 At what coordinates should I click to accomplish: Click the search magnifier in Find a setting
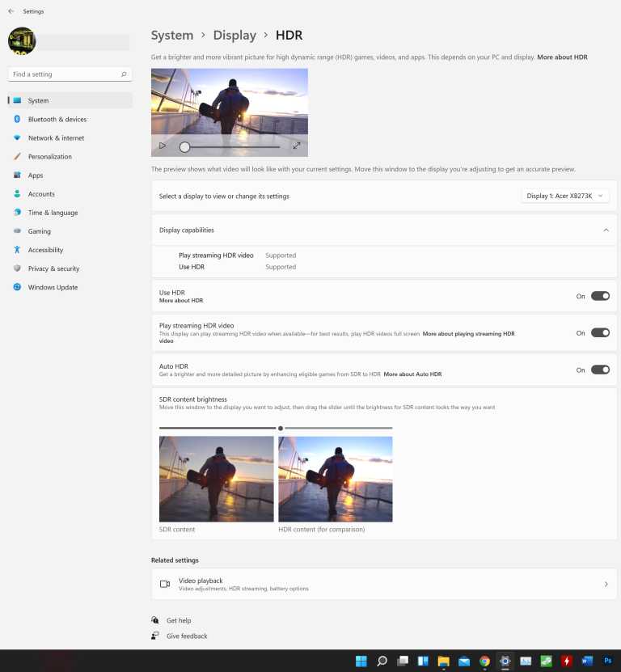point(124,74)
